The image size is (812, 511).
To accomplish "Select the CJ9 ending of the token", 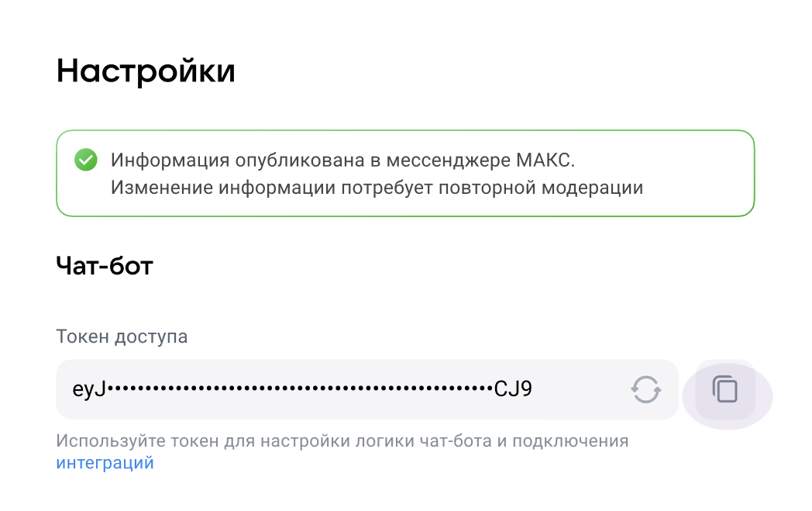I will tap(513, 388).
